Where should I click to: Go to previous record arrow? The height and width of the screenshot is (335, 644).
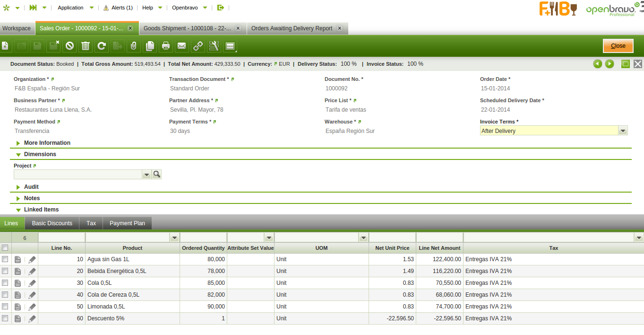(x=598, y=64)
